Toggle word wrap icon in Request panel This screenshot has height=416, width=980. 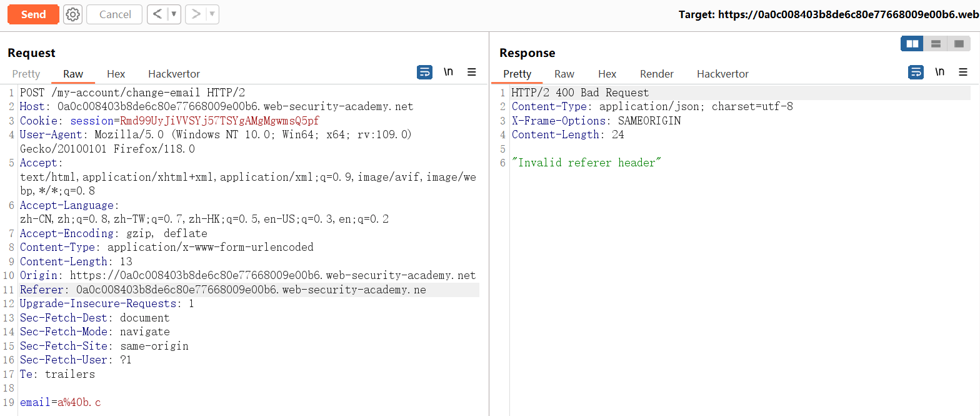[424, 73]
